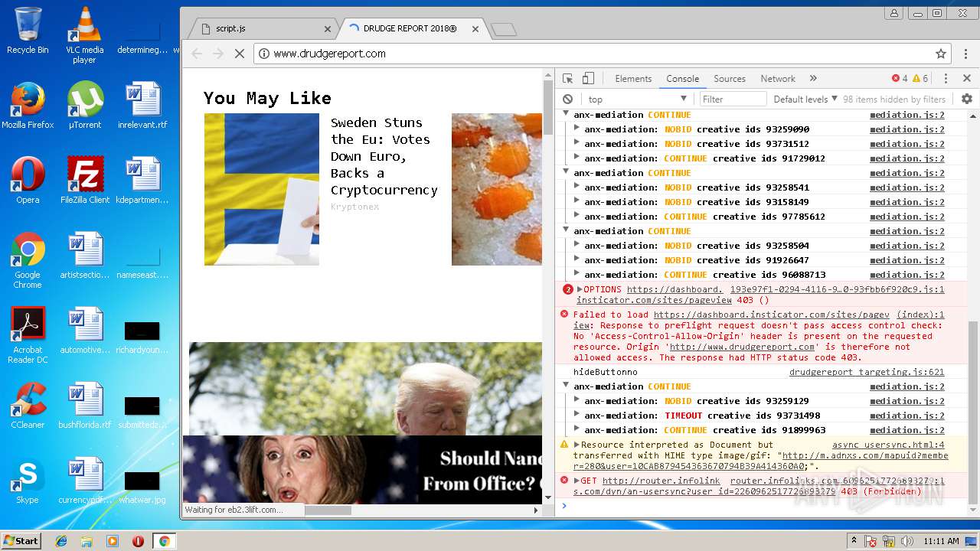The width and height of the screenshot is (980, 551).
Task: Toggle the device toolbar icon
Action: [588, 78]
